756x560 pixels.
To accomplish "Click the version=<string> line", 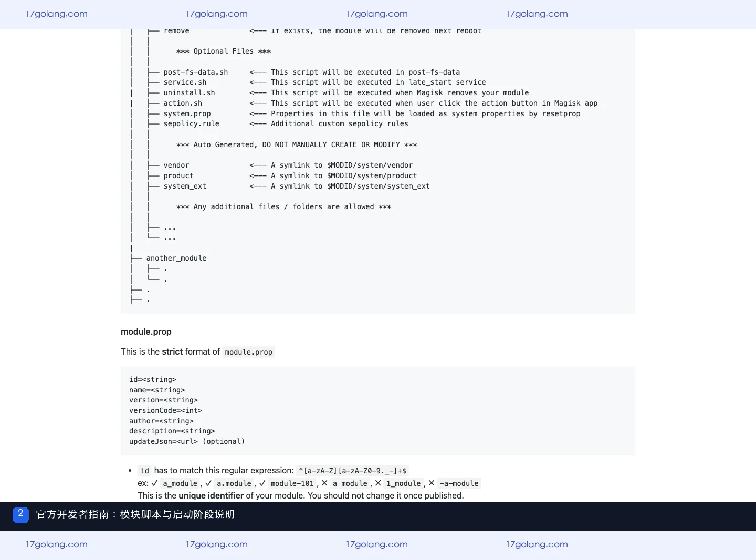I will click(163, 400).
